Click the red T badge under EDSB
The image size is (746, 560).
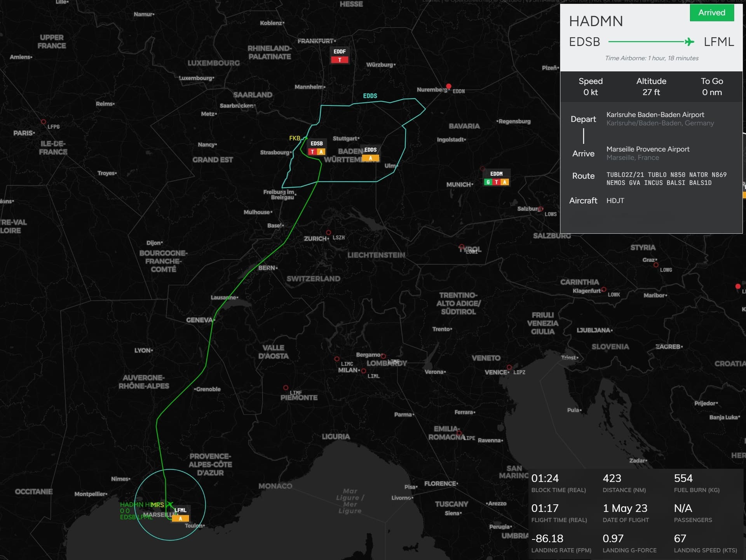pyautogui.click(x=312, y=152)
